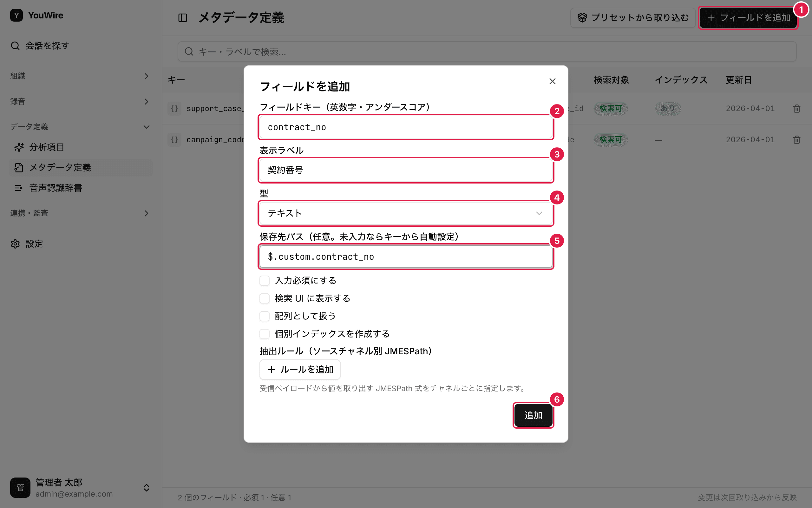The image size is (812, 508).
Task: Click the 検索対象 column header
Action: pyautogui.click(x=611, y=80)
